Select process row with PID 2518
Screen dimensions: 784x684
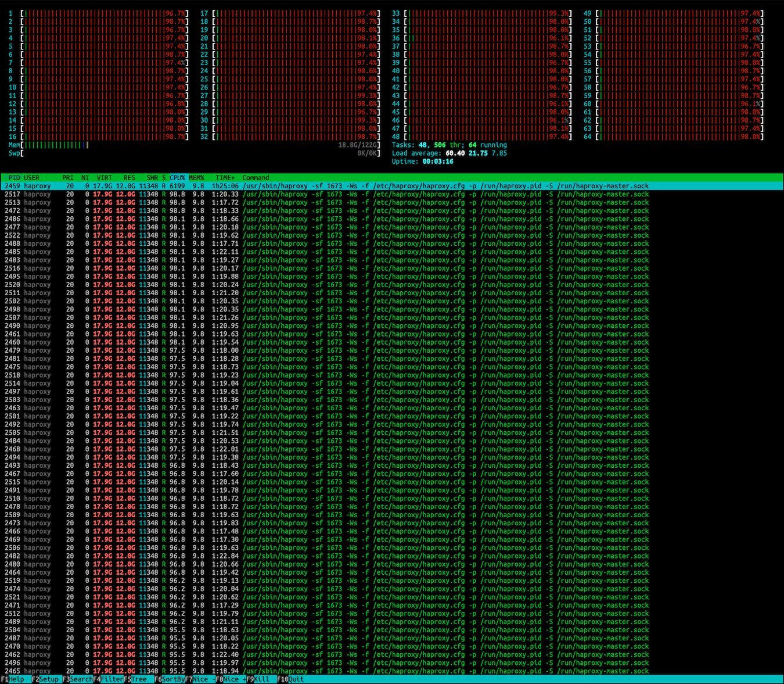tap(391, 375)
